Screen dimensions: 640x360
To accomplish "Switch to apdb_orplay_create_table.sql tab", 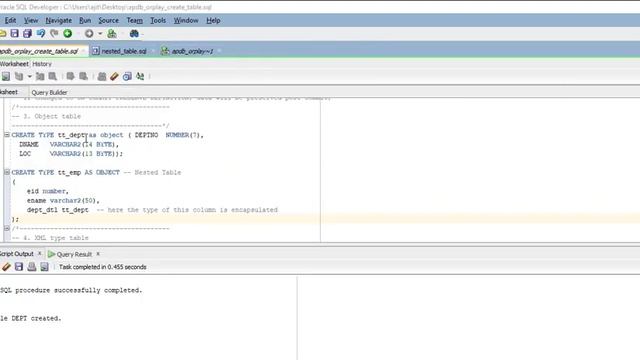I will coord(39,51).
